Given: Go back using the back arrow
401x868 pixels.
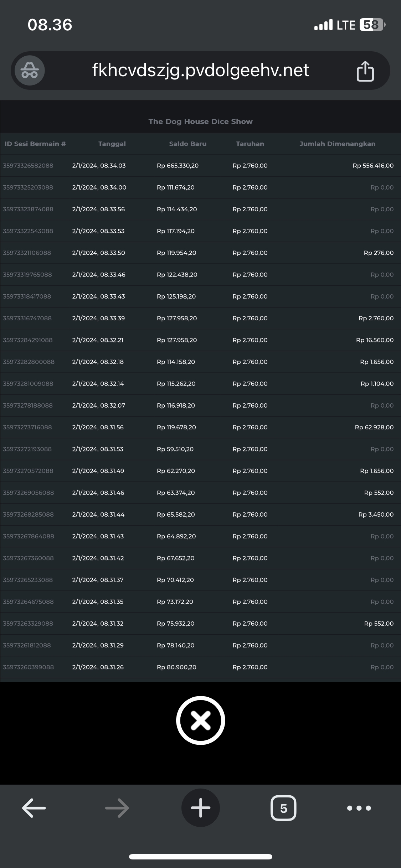Looking at the screenshot, I should pyautogui.click(x=34, y=808).
